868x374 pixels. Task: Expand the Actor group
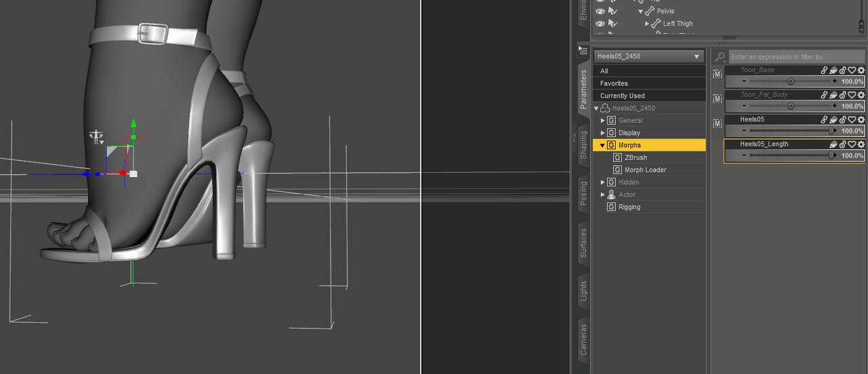[x=603, y=195]
